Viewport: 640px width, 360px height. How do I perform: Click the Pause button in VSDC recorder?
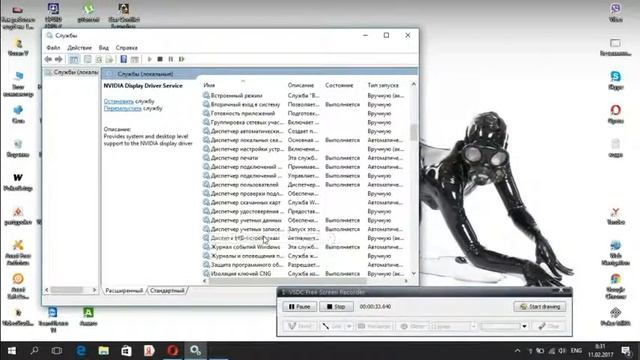pyautogui.click(x=300, y=307)
